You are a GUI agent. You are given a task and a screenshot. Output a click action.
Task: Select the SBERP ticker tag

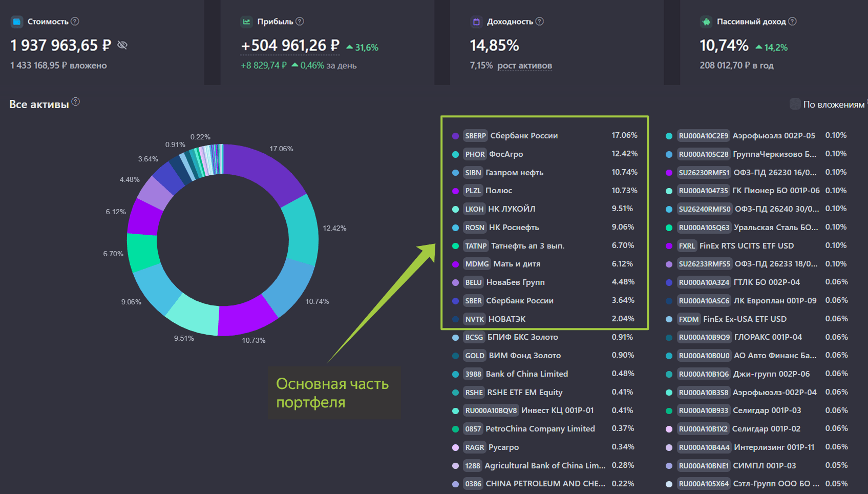point(475,136)
